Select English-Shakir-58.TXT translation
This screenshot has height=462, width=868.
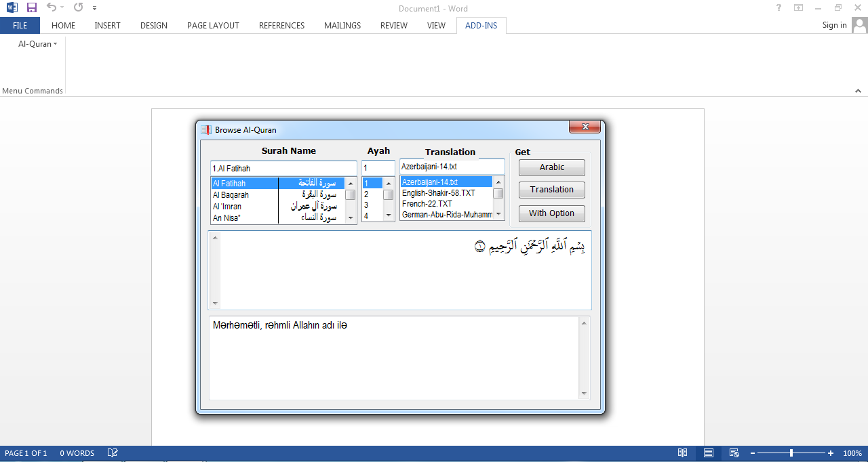pos(446,192)
